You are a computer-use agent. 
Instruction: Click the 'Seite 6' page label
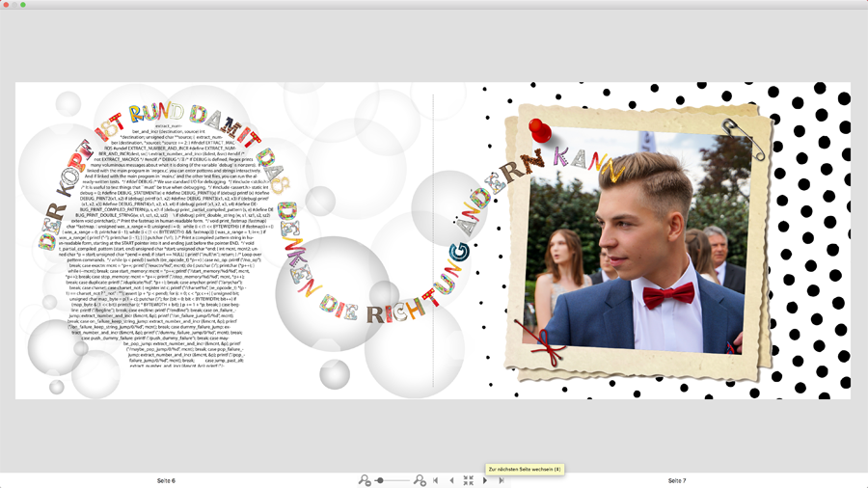(x=166, y=480)
